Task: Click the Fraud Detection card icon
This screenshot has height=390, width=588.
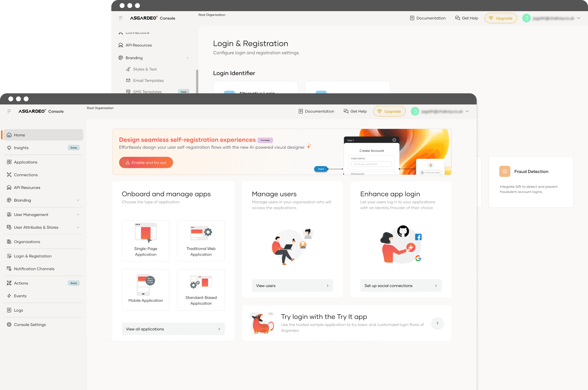Action: (504, 171)
